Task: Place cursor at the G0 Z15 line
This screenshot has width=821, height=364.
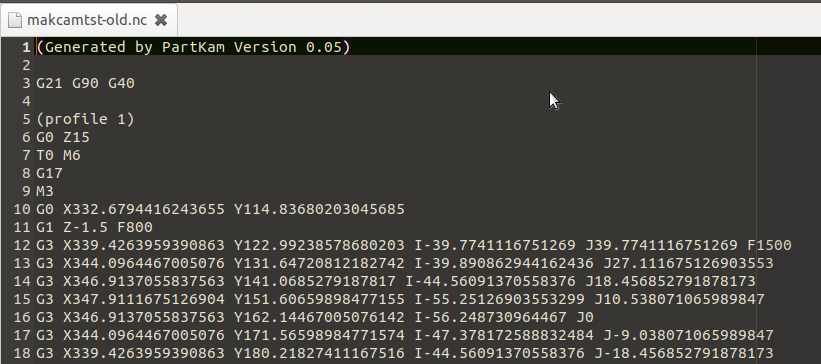Action: 63,138
